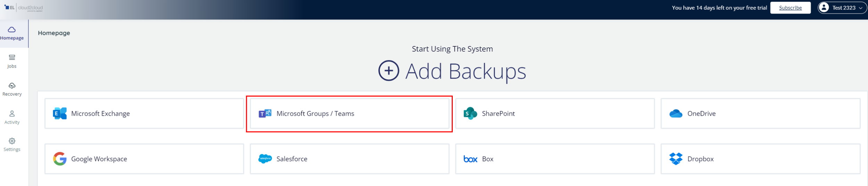The width and height of the screenshot is (868, 186).
Task: Click the Dropbox logo icon
Action: tap(676, 159)
